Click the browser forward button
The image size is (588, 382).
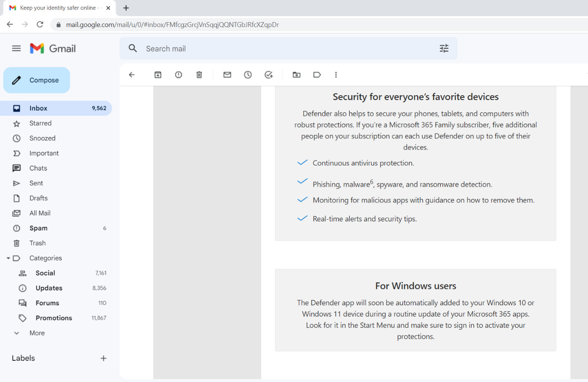[25, 24]
